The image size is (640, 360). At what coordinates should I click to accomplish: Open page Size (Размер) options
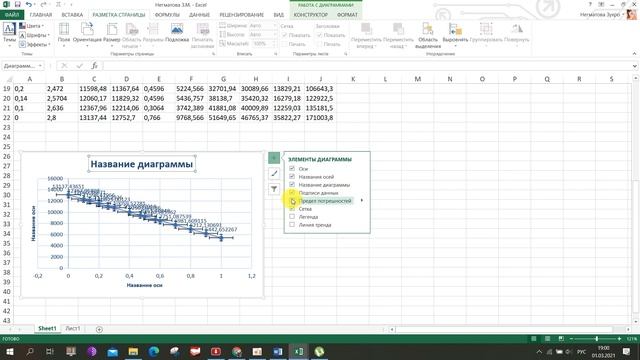tap(111, 34)
